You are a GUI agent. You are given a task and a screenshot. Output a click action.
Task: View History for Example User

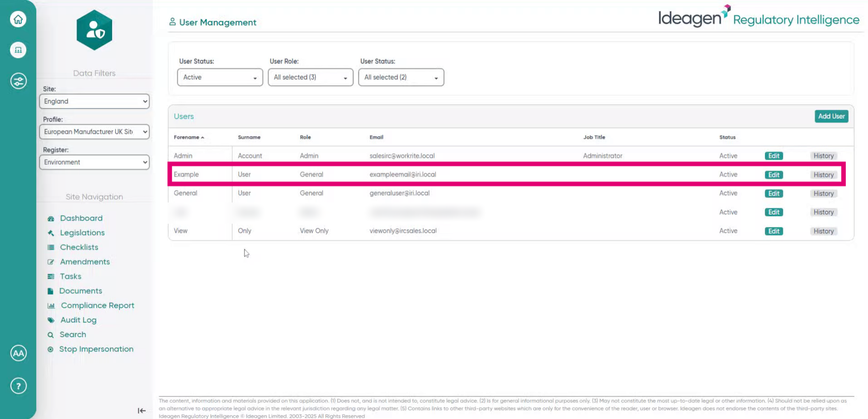824,175
